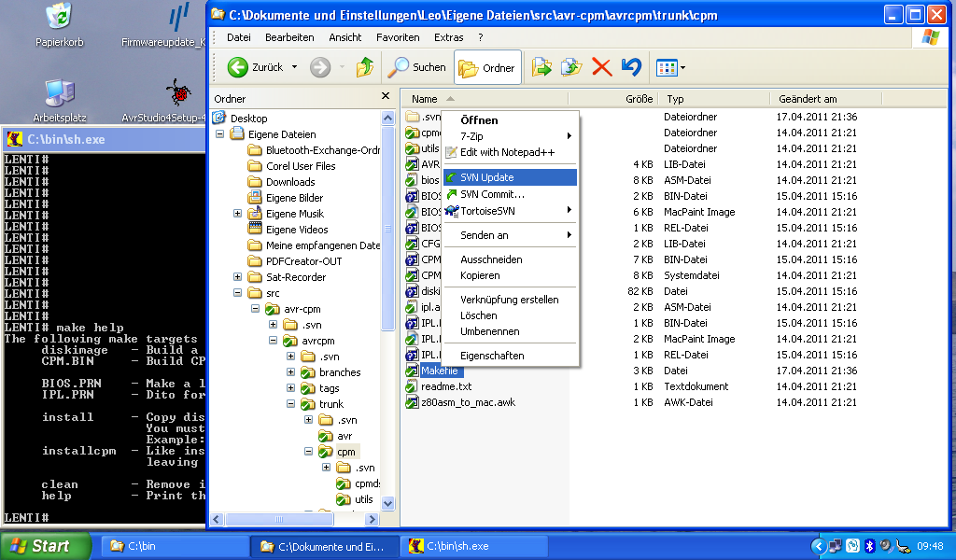
Task: Click folder tree scroll-down arrow
Action: pos(387,503)
